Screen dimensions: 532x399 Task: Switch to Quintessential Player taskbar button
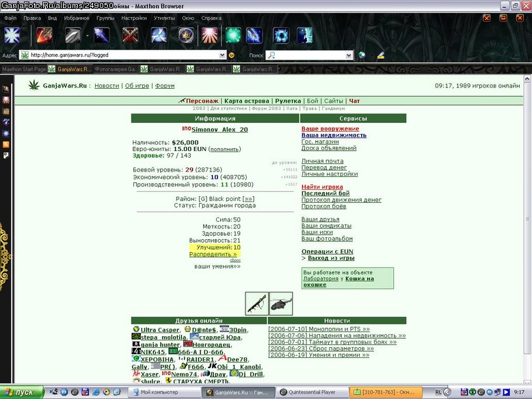(311, 392)
